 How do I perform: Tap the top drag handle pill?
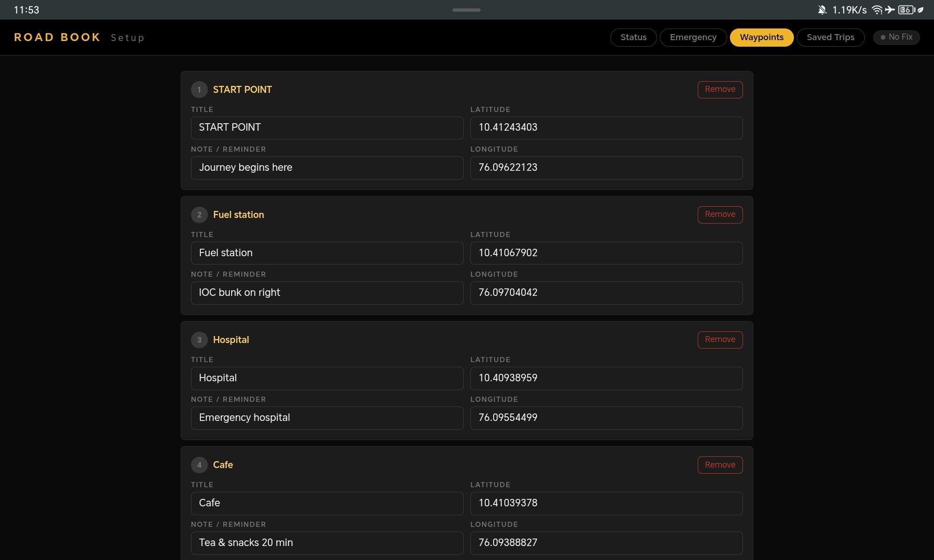(467, 10)
